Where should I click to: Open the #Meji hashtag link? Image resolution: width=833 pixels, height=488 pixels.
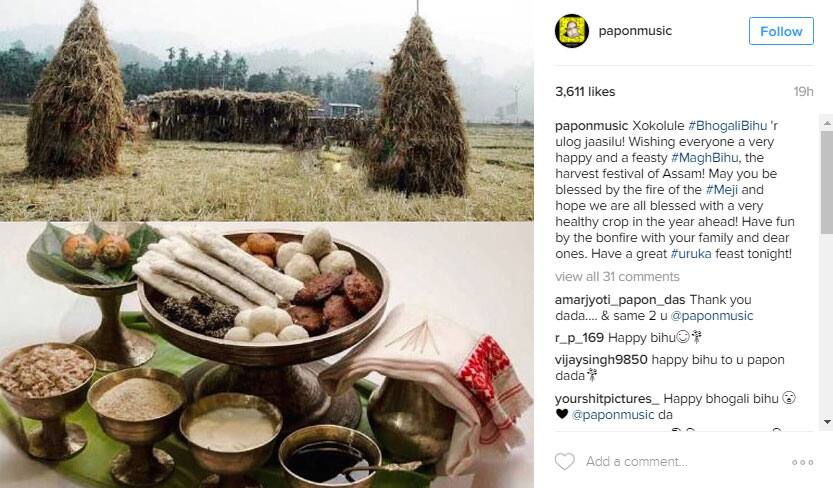(721, 190)
